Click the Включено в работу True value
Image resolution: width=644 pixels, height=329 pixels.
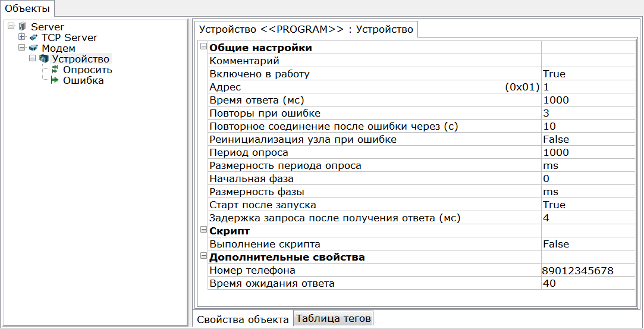coord(588,74)
